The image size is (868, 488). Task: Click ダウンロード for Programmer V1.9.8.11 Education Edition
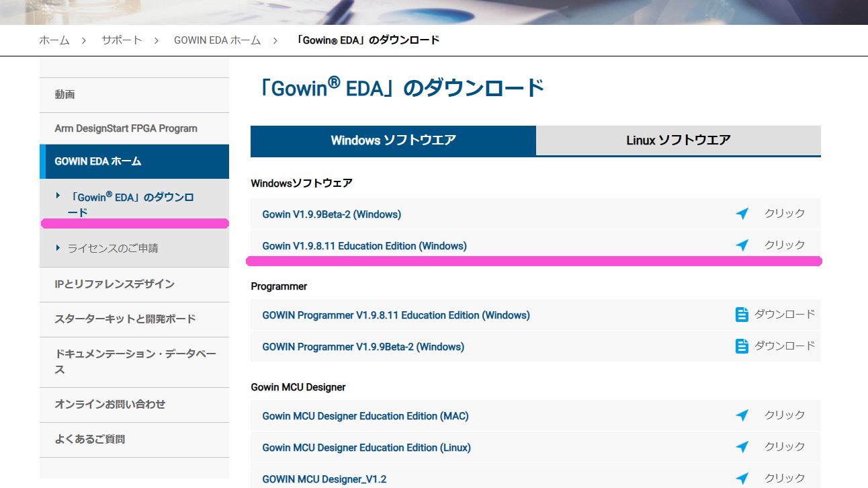785,315
